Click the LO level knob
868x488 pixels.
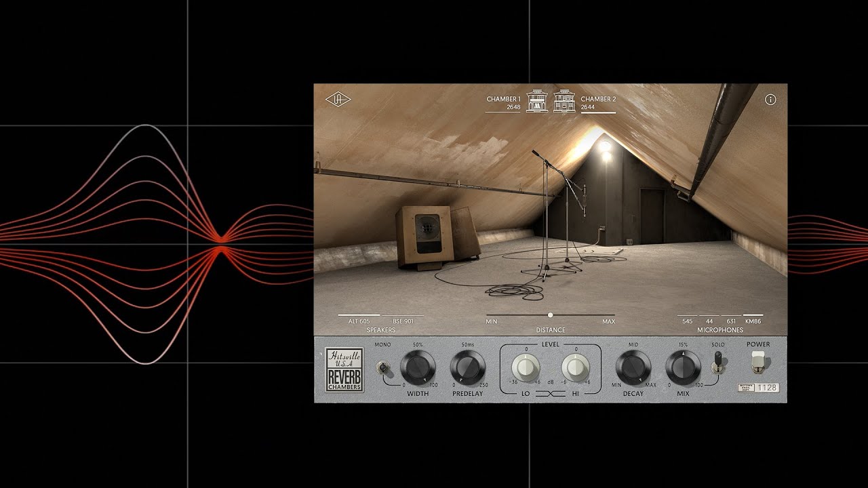(x=526, y=368)
